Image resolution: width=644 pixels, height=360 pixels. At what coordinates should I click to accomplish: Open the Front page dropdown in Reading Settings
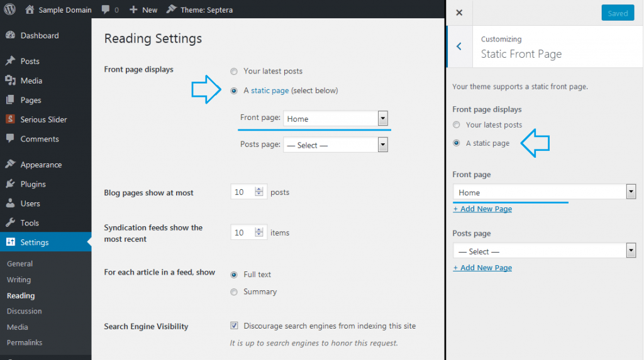(x=336, y=119)
